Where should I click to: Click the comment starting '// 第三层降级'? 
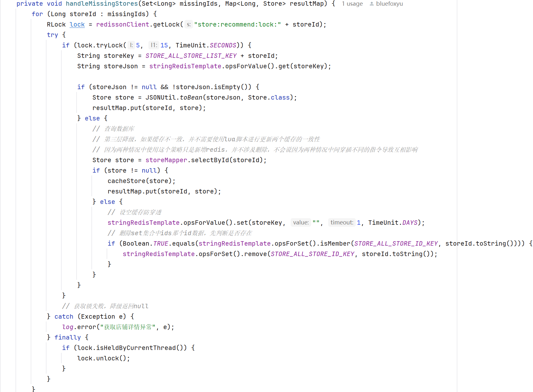pyautogui.click(x=206, y=139)
